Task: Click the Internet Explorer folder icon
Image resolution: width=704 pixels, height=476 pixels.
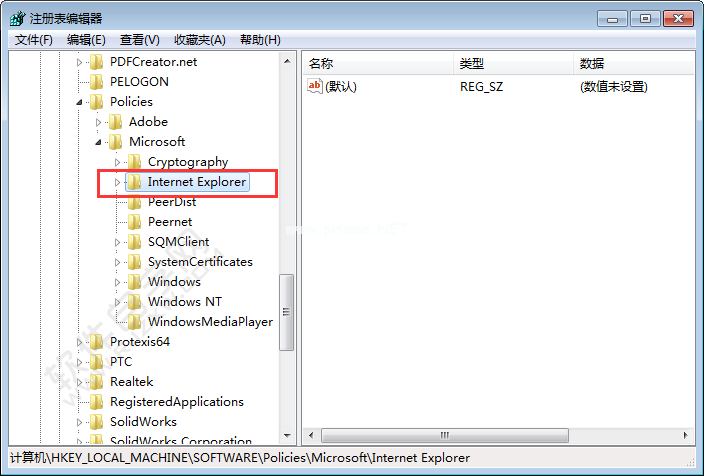Action: tap(134, 181)
